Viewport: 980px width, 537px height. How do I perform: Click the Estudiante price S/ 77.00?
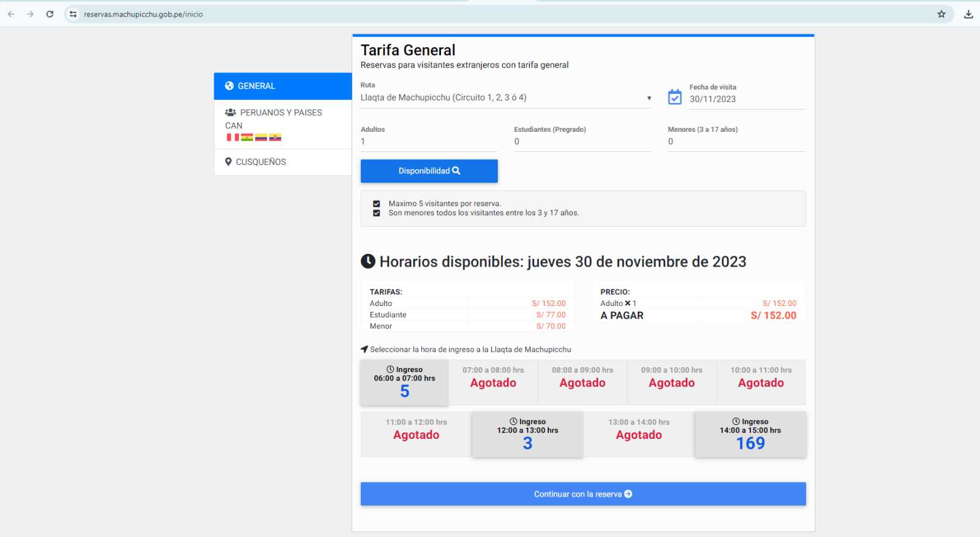[551, 315]
